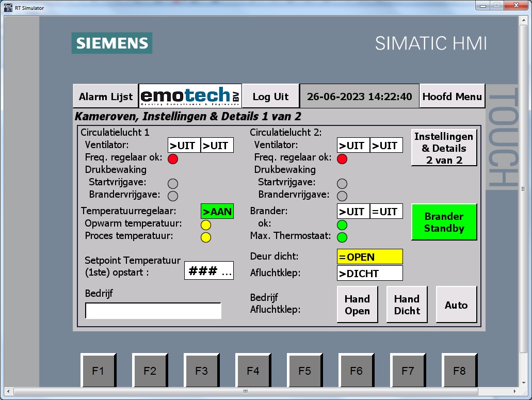The height and width of the screenshot is (400, 532).
Task: Click red Freq. regelaar indicator, Circulatielucht 2
Action: click(x=342, y=159)
